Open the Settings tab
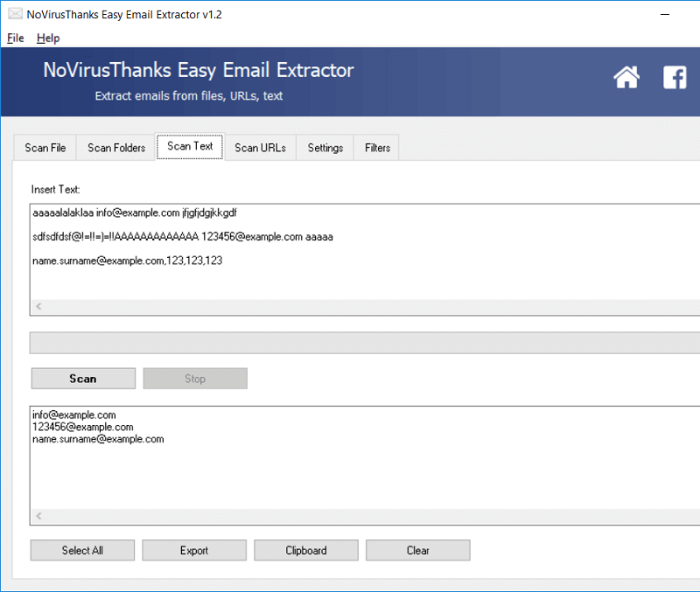This screenshot has width=700, height=592. point(325,148)
